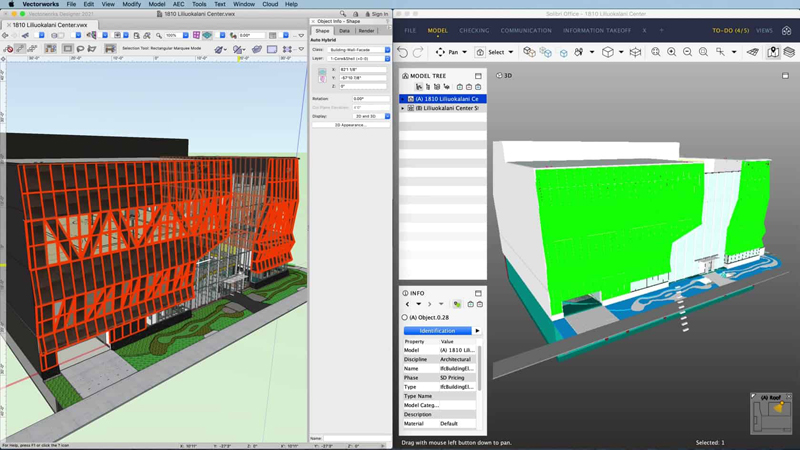This screenshot has width=800, height=450.
Task: Switch to the CHECKING tab
Action: 474,31
